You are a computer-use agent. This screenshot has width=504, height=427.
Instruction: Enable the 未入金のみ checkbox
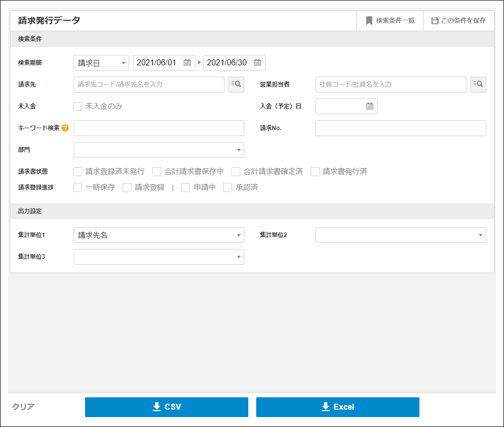(x=78, y=106)
